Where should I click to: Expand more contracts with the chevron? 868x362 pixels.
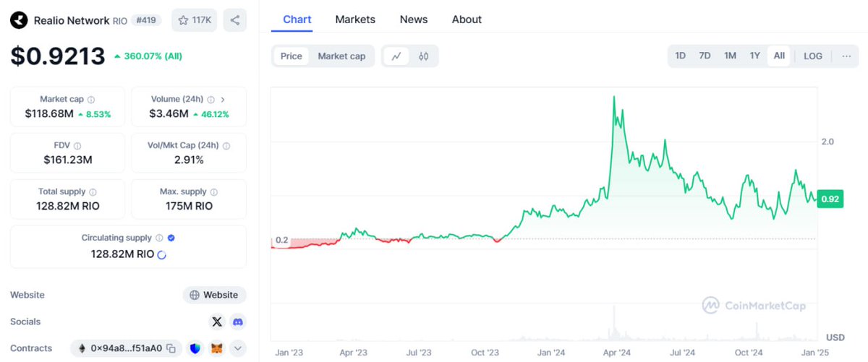(x=238, y=348)
